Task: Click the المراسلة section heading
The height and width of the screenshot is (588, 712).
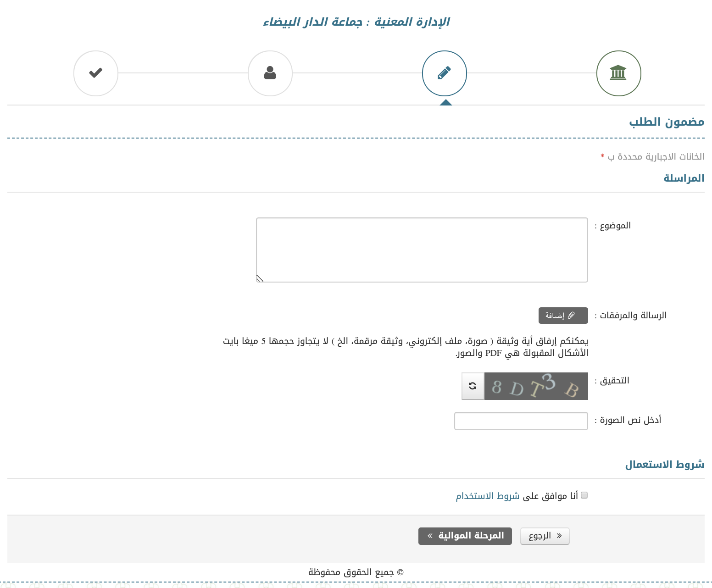Action: coord(684,178)
